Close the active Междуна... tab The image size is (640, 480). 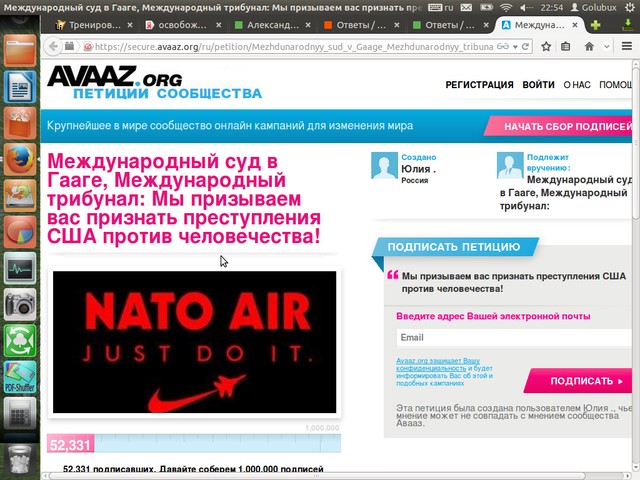tap(575, 25)
